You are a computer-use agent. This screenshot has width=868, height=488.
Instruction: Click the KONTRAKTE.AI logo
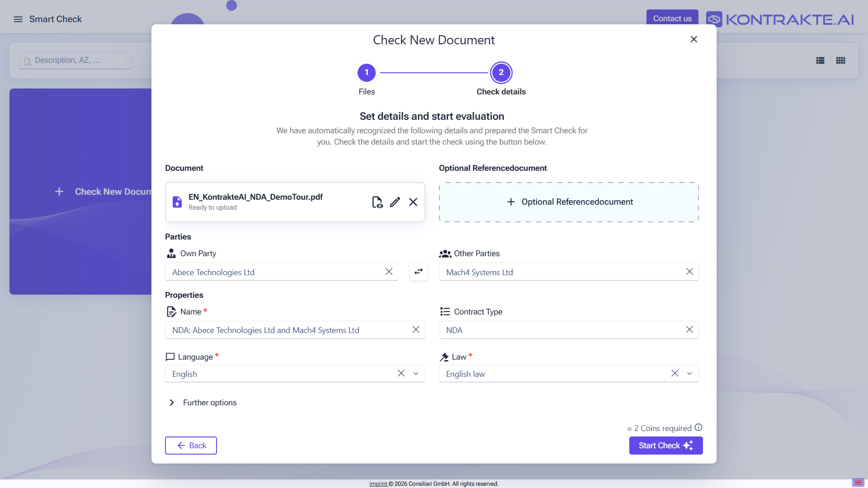(780, 19)
